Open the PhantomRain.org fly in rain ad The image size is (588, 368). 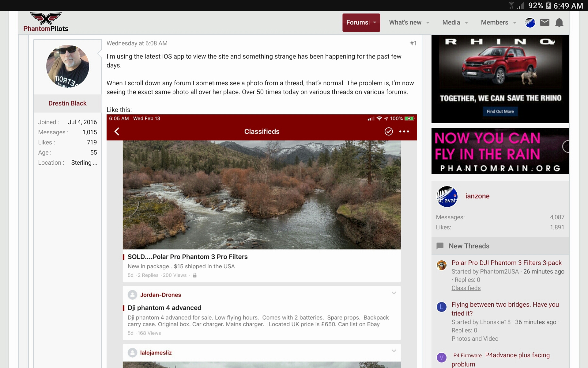(x=500, y=151)
